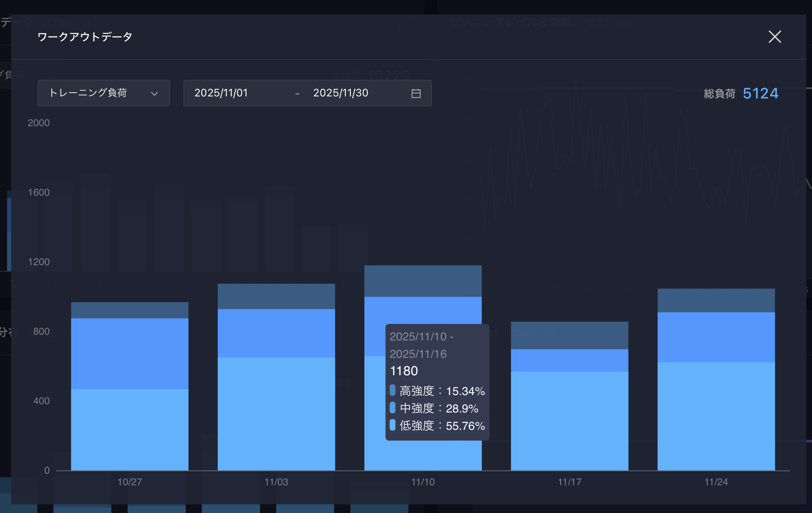This screenshot has width=812, height=513.
Task: Select the high-intensity top segment of 11/17 bar
Action: pyautogui.click(x=569, y=335)
